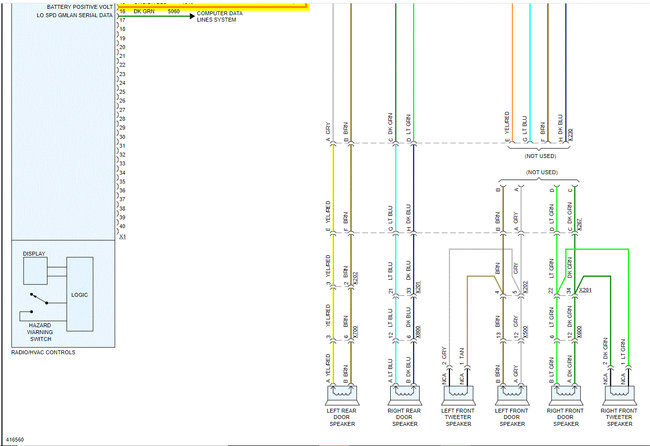
Task: Click connector label X1 below pin 40
Action: click(122, 237)
